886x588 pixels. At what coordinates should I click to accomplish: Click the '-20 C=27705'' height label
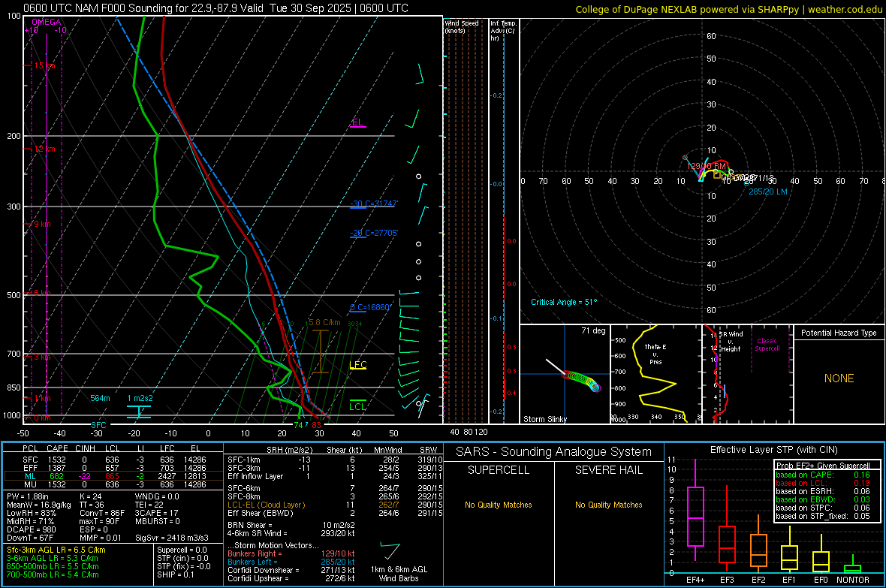374,233
